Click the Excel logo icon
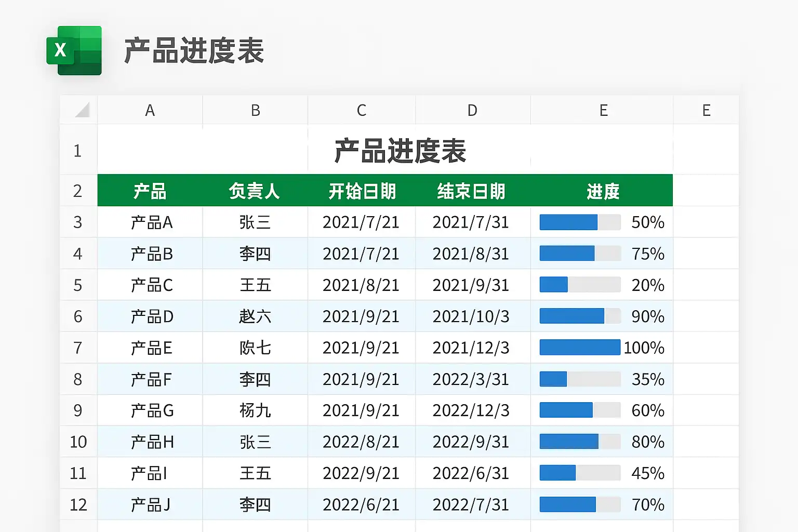 pos(74,50)
